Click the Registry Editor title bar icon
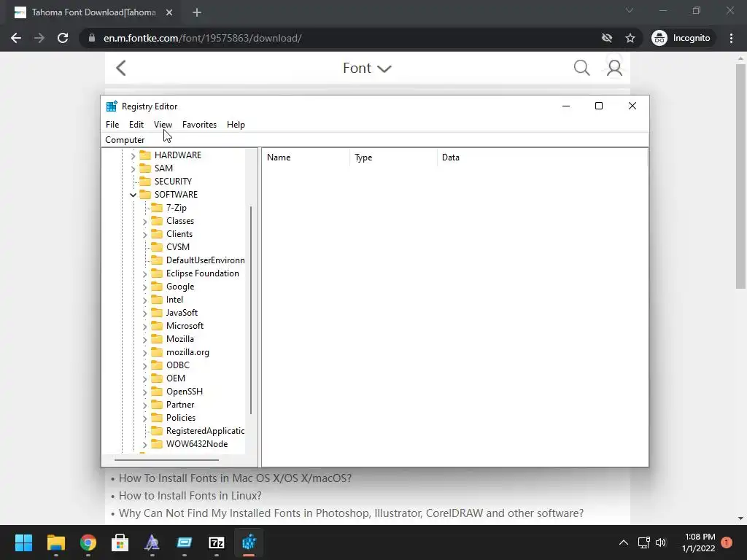Image resolution: width=747 pixels, height=560 pixels. 112,106
